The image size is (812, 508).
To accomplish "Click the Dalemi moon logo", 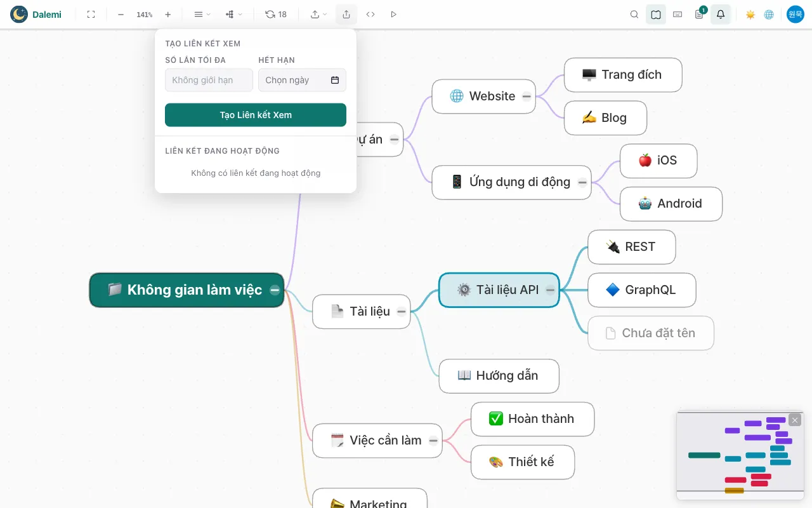I will tap(19, 14).
